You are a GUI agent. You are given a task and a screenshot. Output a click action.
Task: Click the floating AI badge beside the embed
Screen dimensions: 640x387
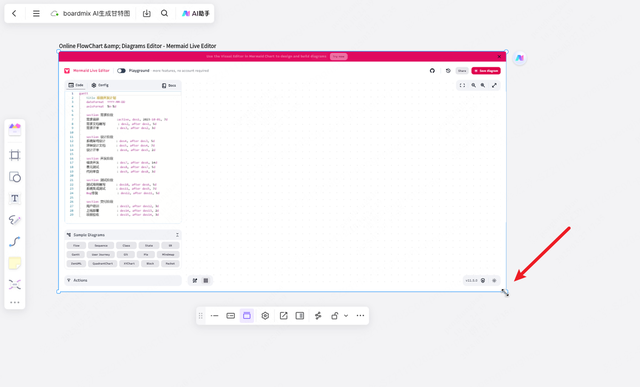(520, 58)
